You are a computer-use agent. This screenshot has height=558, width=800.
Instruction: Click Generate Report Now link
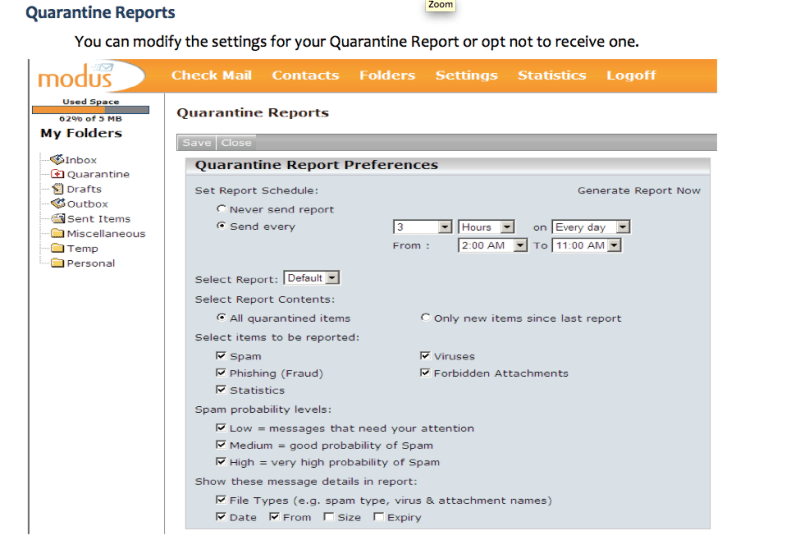tap(639, 190)
